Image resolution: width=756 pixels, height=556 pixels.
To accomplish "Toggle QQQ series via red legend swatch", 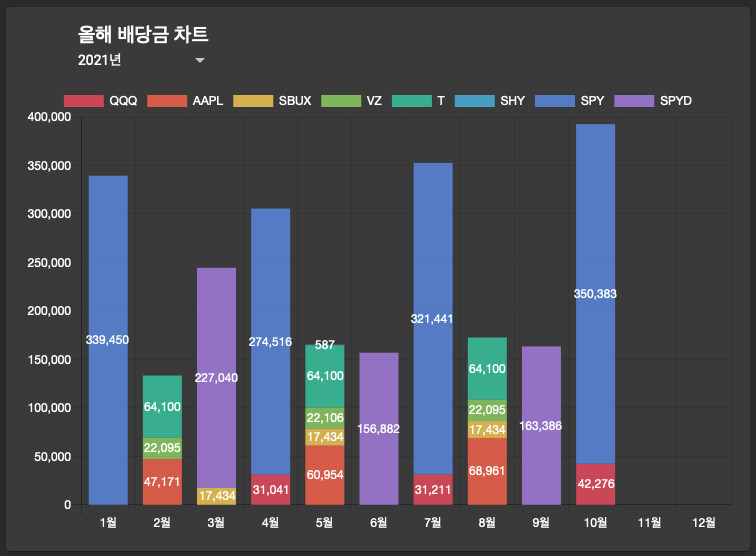I will point(84,101).
